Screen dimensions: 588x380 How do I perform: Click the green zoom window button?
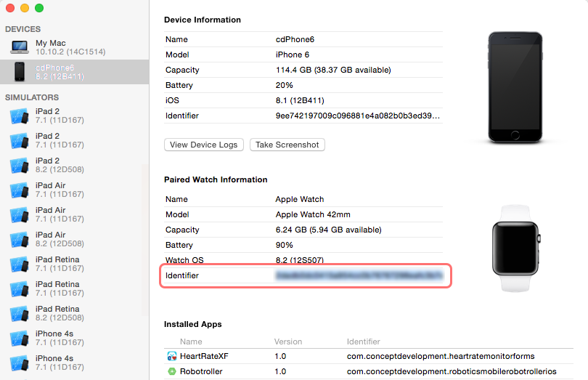(39, 8)
